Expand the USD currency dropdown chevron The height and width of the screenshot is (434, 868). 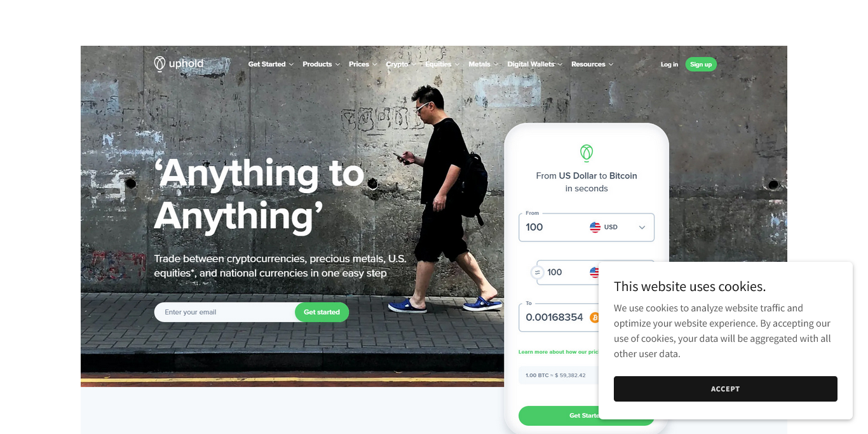pos(642,227)
